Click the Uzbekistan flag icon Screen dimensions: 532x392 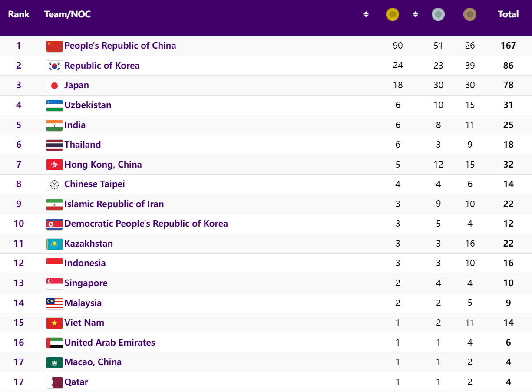pyautogui.click(x=54, y=105)
